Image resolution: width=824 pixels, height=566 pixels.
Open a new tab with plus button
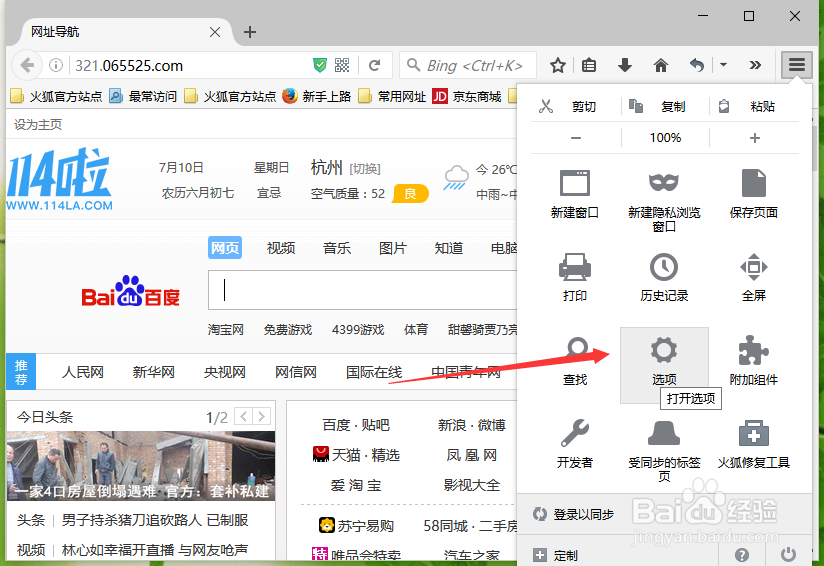click(x=250, y=32)
